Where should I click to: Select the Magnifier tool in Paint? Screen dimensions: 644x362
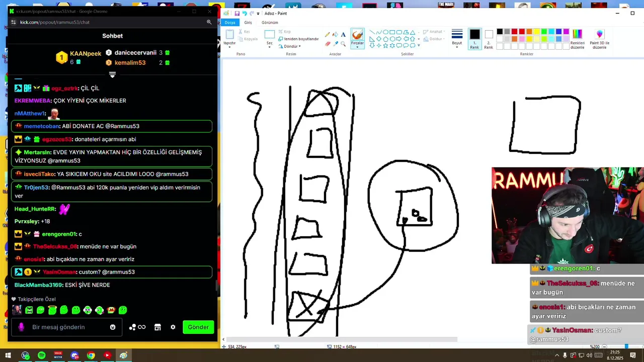click(343, 44)
